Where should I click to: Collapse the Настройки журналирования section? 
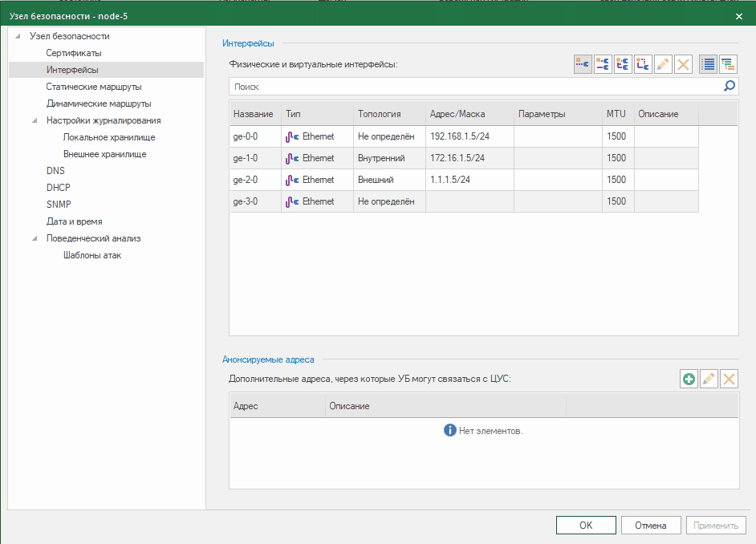click(x=35, y=120)
